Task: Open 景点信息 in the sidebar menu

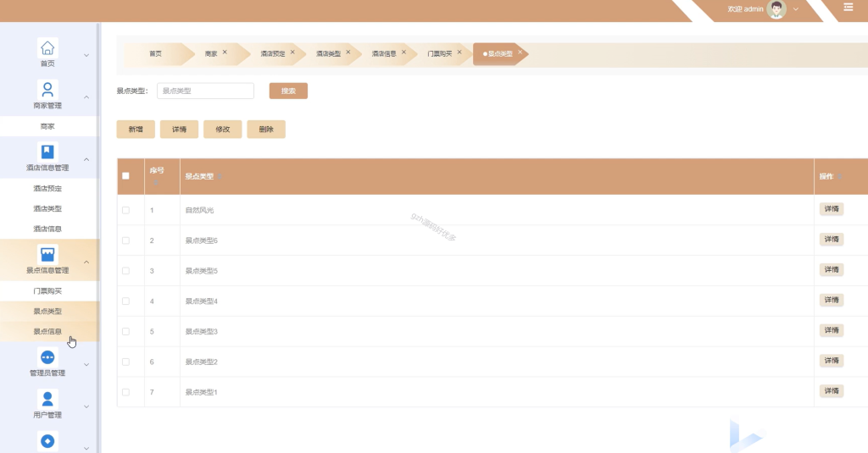Action: coord(47,331)
